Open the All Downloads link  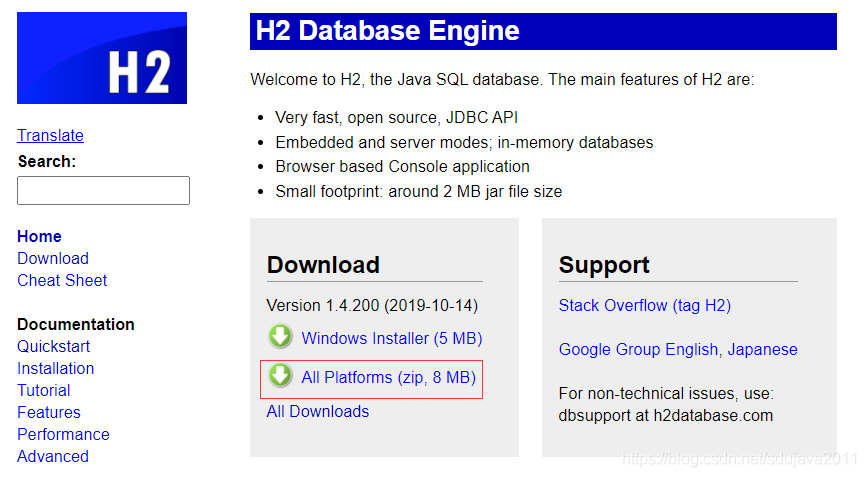coord(318,411)
